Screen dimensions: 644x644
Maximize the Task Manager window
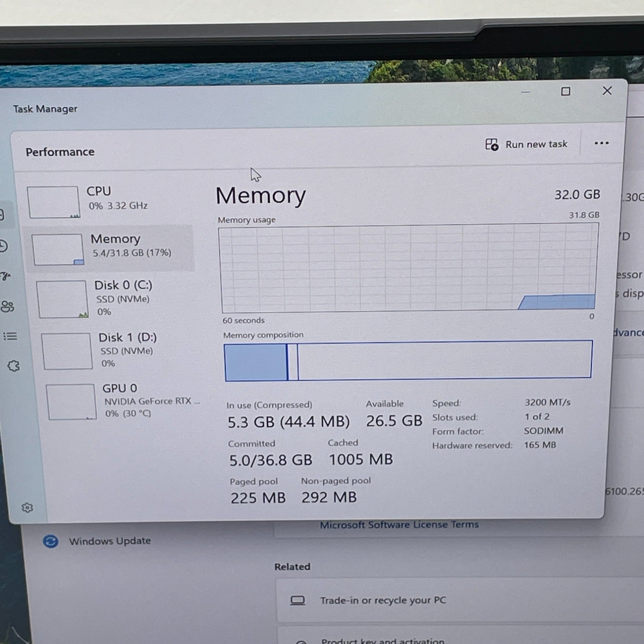565,91
